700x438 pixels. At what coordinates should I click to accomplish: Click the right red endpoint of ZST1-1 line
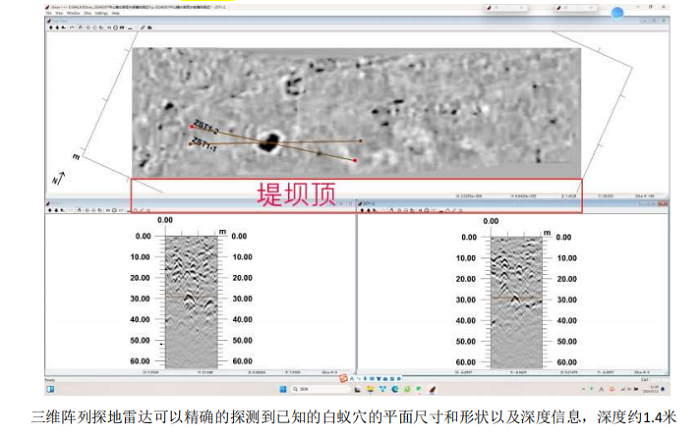[355, 160]
